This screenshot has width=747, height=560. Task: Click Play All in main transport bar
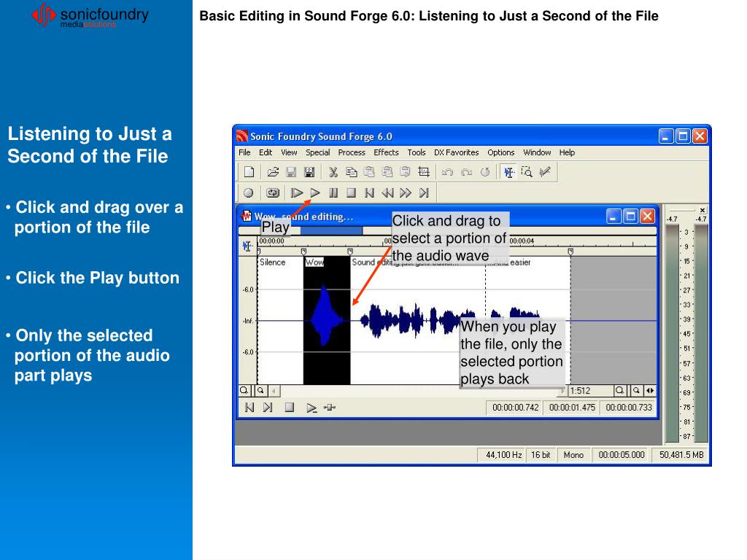pyautogui.click(x=297, y=192)
